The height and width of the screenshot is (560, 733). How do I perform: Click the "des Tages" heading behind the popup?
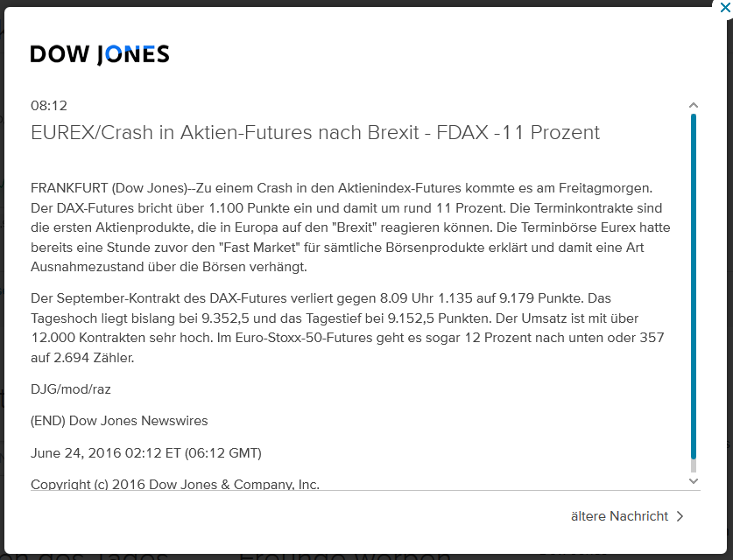click(x=88, y=555)
